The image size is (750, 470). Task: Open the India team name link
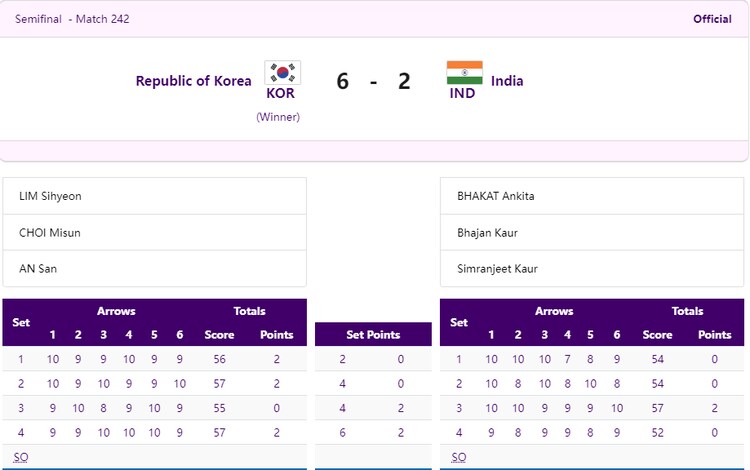click(x=507, y=81)
